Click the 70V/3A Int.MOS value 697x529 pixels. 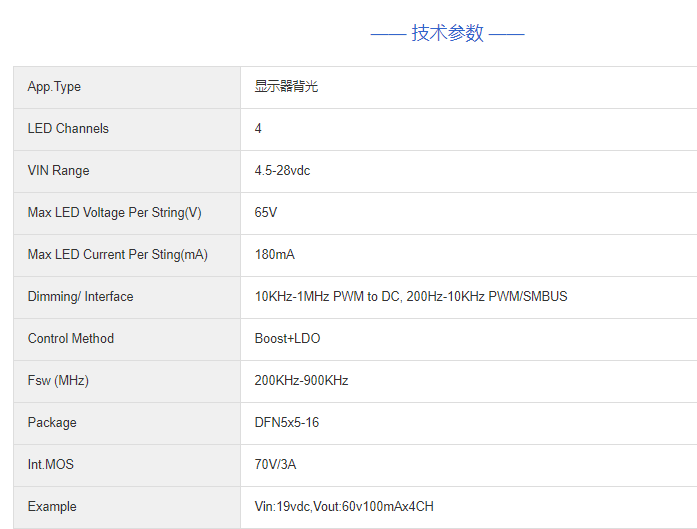[275, 465]
